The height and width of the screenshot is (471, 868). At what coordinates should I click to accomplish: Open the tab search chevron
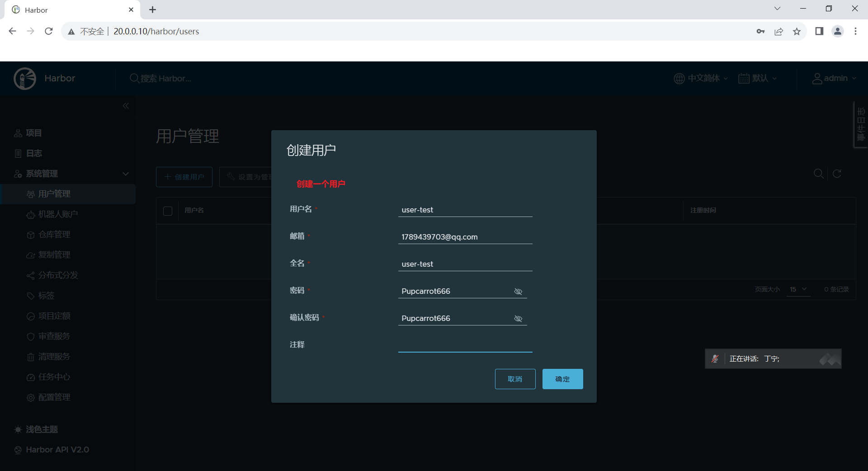(x=778, y=9)
